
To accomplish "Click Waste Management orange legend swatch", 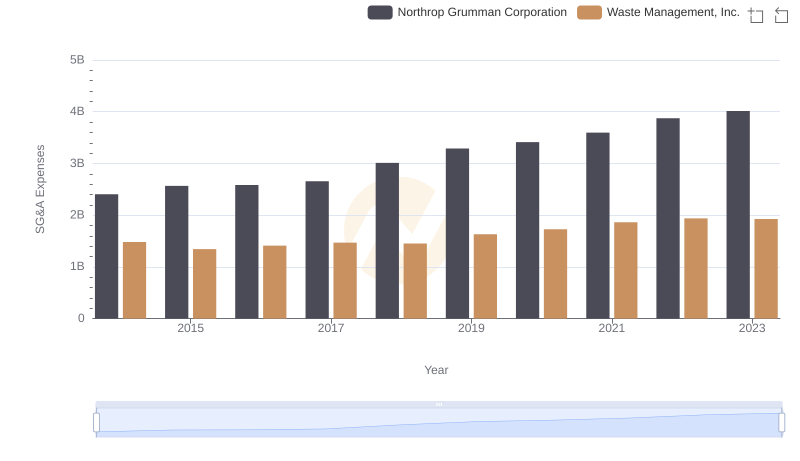I will (589, 12).
